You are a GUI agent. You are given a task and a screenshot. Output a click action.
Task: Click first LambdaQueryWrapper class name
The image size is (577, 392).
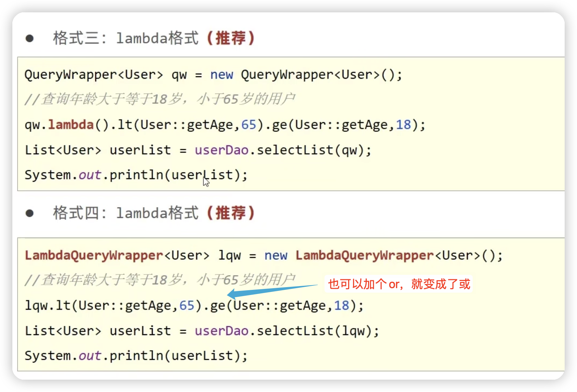click(x=94, y=256)
